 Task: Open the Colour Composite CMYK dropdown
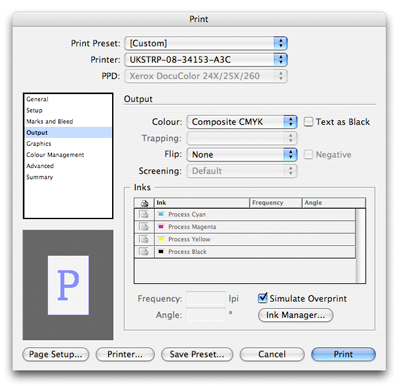(x=242, y=122)
